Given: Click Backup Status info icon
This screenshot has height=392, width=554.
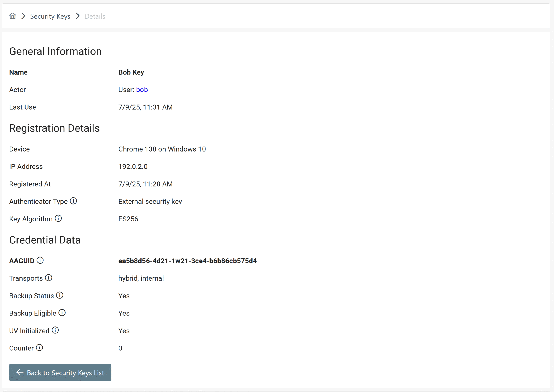Looking at the screenshot, I should (60, 295).
